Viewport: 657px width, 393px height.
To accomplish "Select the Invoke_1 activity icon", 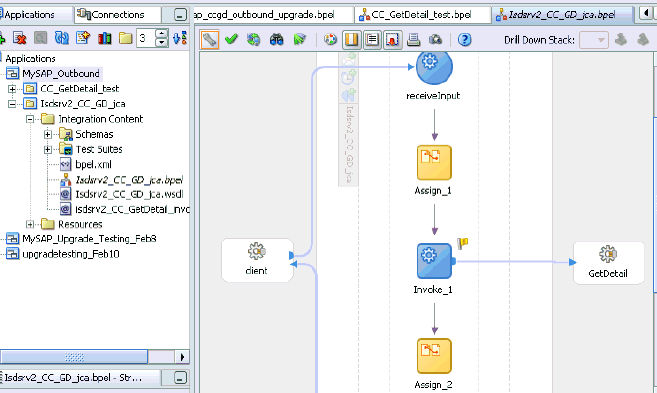I will pyautogui.click(x=434, y=261).
